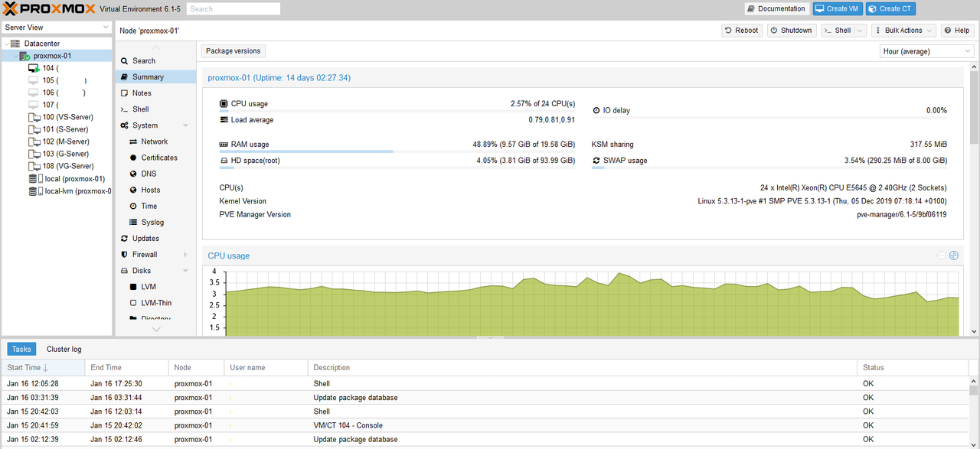
Task: Select the stopped VM 105 icon
Action: (x=34, y=80)
